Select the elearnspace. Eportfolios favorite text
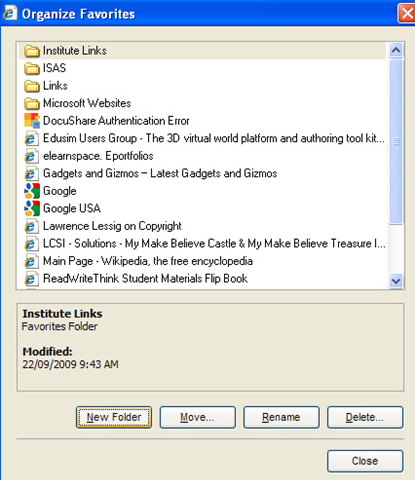Screen dimensions: 415x480 coord(98,156)
